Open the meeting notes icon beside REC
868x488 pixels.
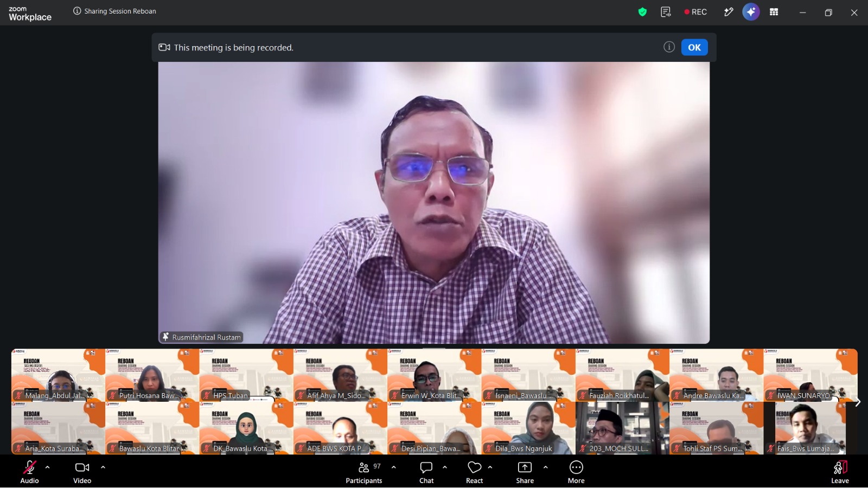point(666,12)
